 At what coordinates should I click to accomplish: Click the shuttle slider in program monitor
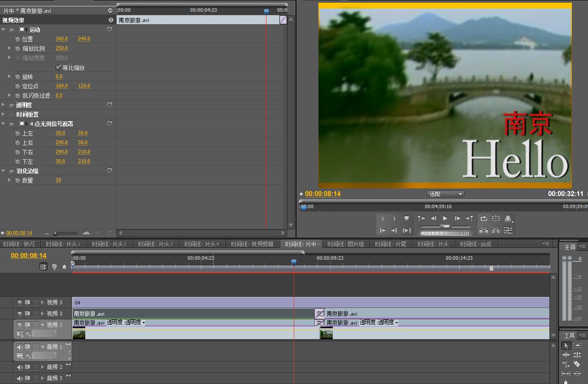445,227
